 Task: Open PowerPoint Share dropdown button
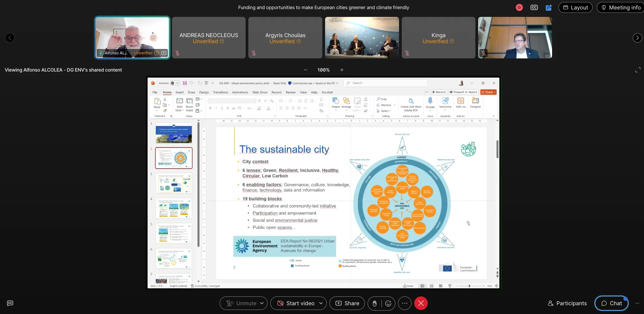[x=489, y=92]
